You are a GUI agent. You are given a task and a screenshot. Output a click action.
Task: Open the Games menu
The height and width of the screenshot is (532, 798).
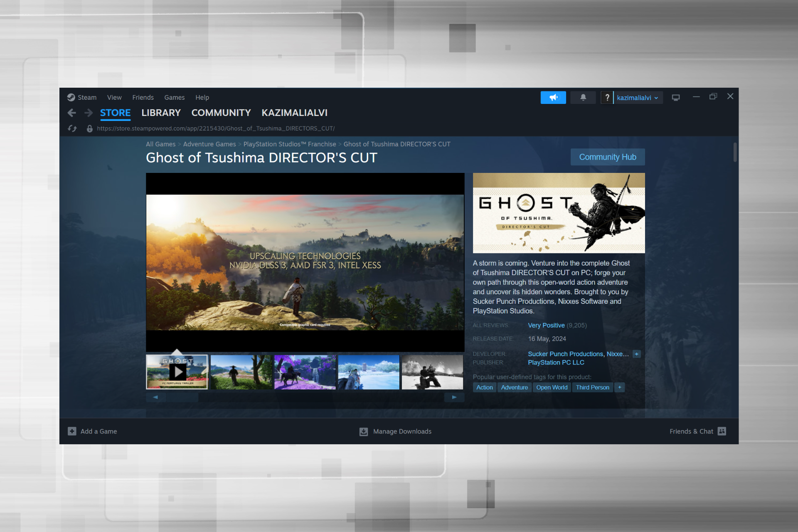coord(174,97)
